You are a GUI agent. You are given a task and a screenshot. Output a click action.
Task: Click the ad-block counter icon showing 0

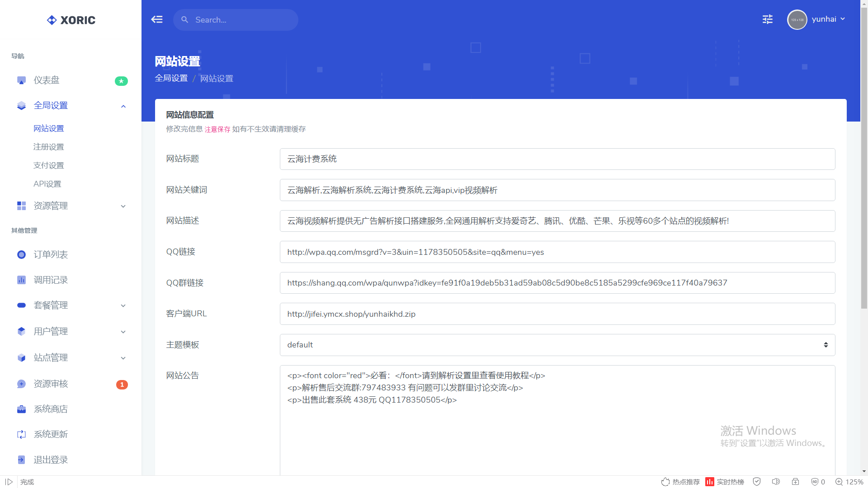tap(818, 482)
